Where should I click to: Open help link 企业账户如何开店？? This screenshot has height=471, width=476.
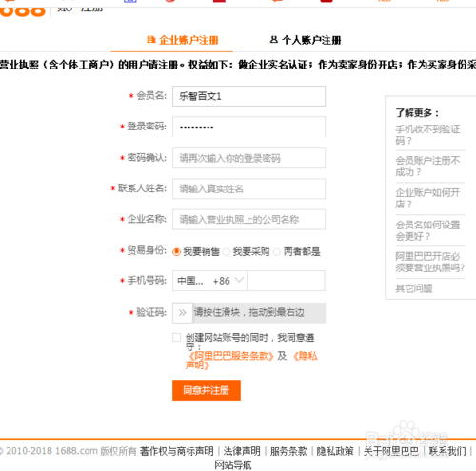(x=427, y=198)
